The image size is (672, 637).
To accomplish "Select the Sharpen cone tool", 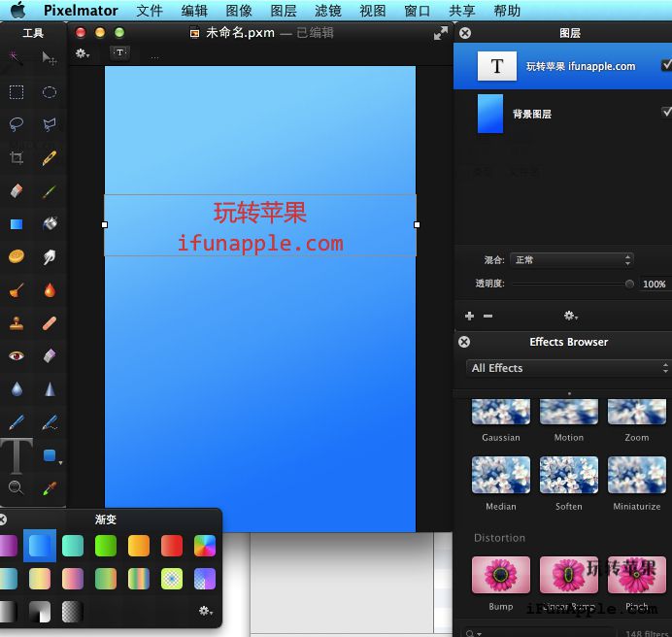I will click(x=50, y=388).
